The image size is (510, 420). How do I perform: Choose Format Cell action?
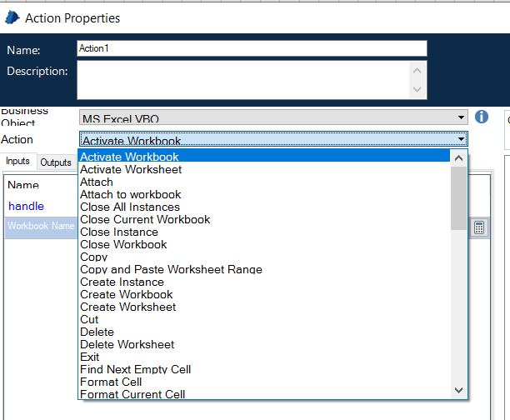(x=264, y=382)
